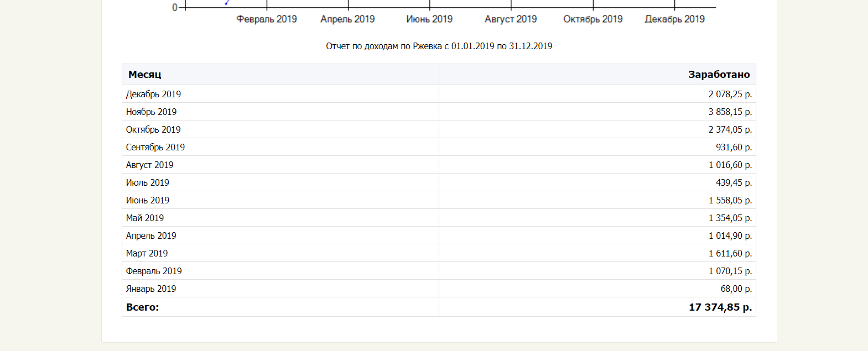
Task: Click the Август 2019 chart axis label
Action: (511, 19)
